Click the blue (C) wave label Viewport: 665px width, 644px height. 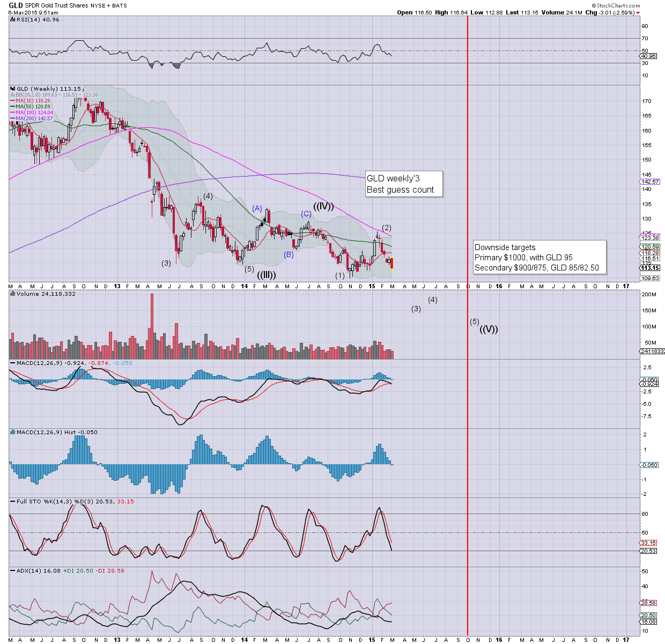coord(306,214)
